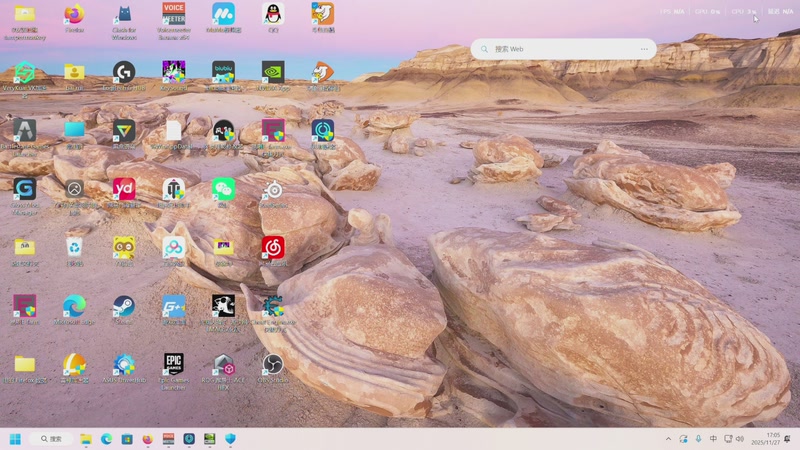
Task: Open Voicemeeter Banana desktop shortcut
Action: (x=174, y=21)
